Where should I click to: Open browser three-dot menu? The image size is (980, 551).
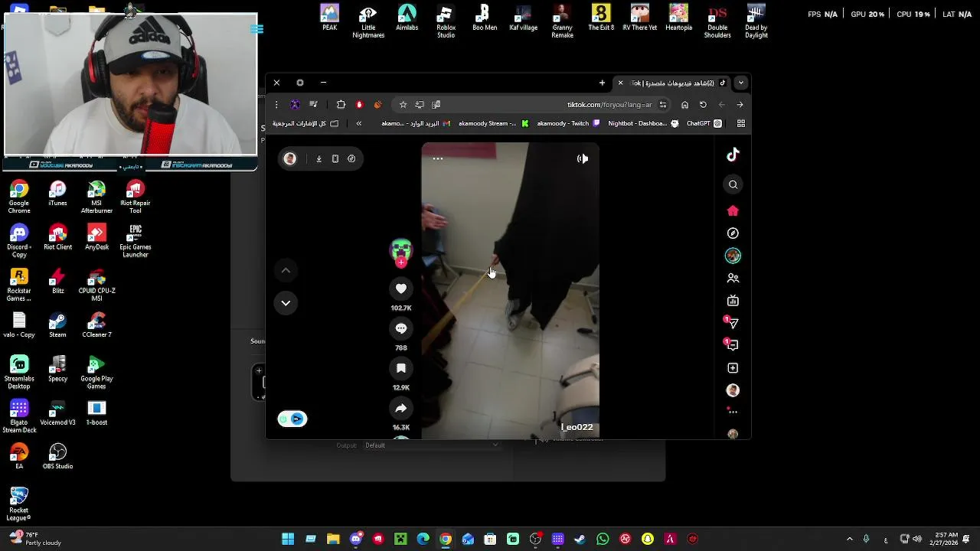(x=276, y=105)
